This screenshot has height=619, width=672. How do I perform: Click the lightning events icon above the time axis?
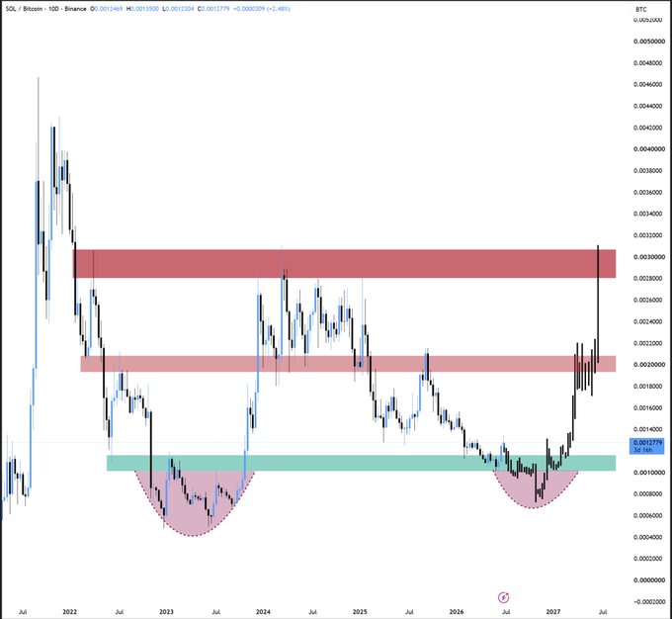(x=503, y=597)
